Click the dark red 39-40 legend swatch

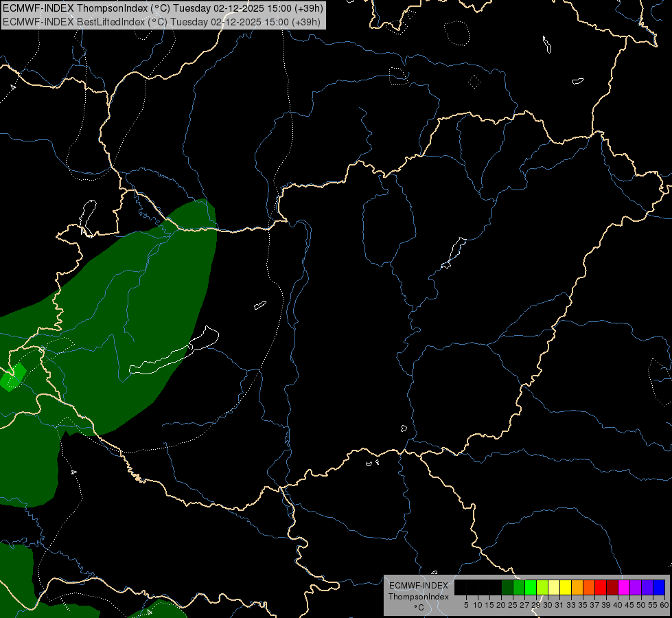[612, 587]
